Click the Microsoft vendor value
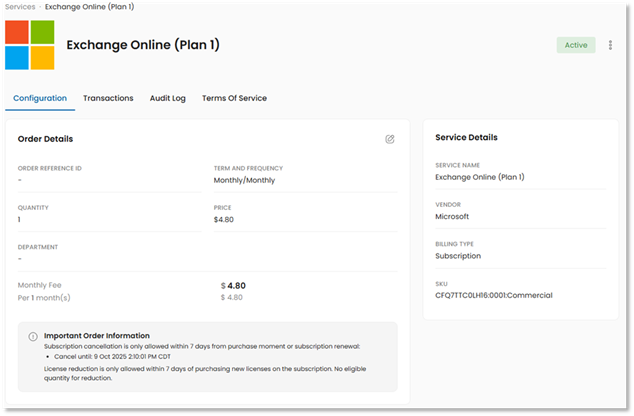Screen dimensions: 634x416 click(x=452, y=217)
